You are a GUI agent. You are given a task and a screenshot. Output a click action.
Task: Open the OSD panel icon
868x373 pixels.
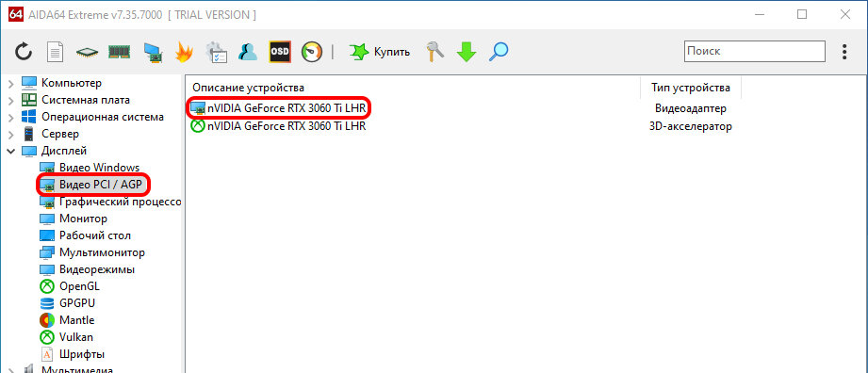click(x=280, y=52)
